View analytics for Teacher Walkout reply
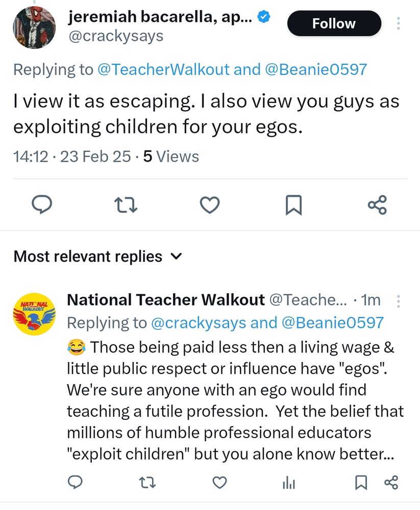 click(289, 482)
